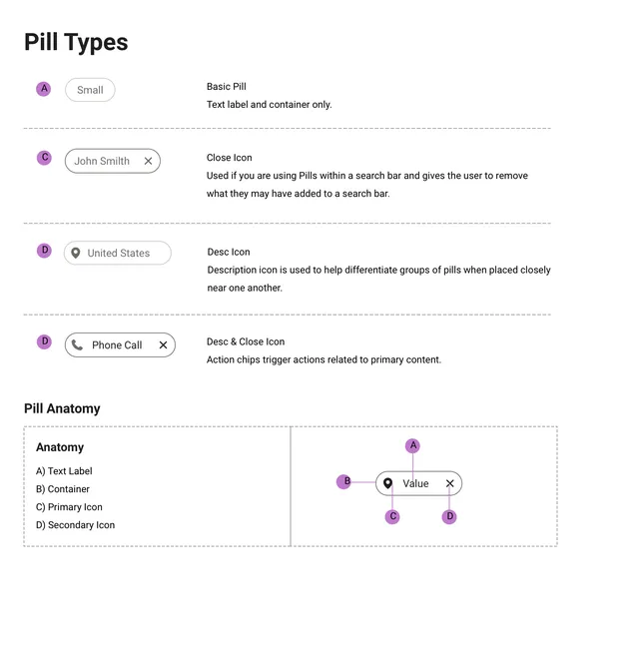
Task: Remove the Phone Call pill with its X
Action: (x=164, y=345)
